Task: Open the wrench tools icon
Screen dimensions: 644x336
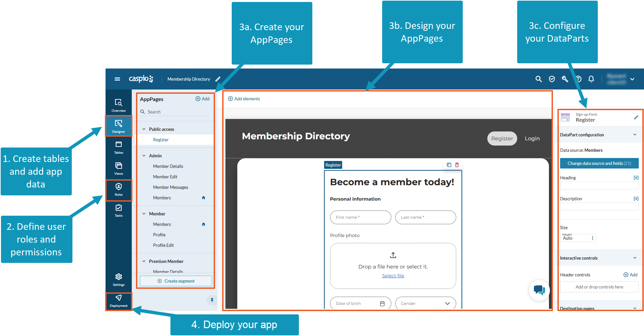Action: (x=565, y=79)
